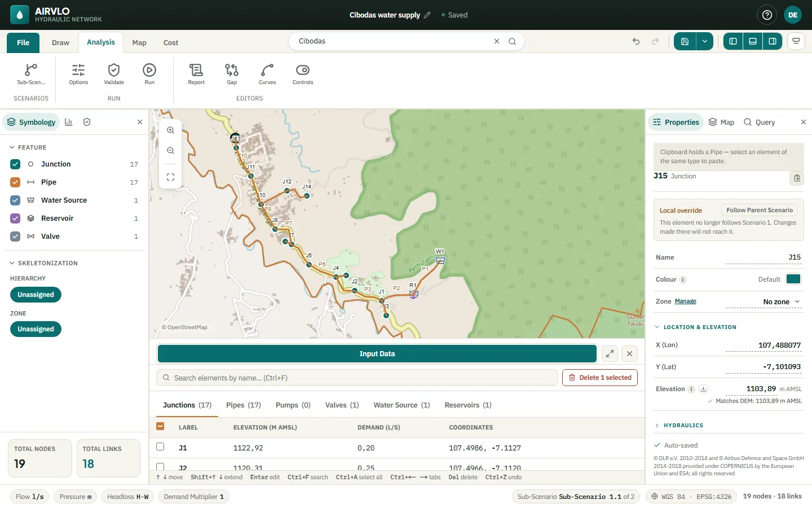Click Follow Parent Scenario button
Screen dimensions: 812x508
click(760, 210)
